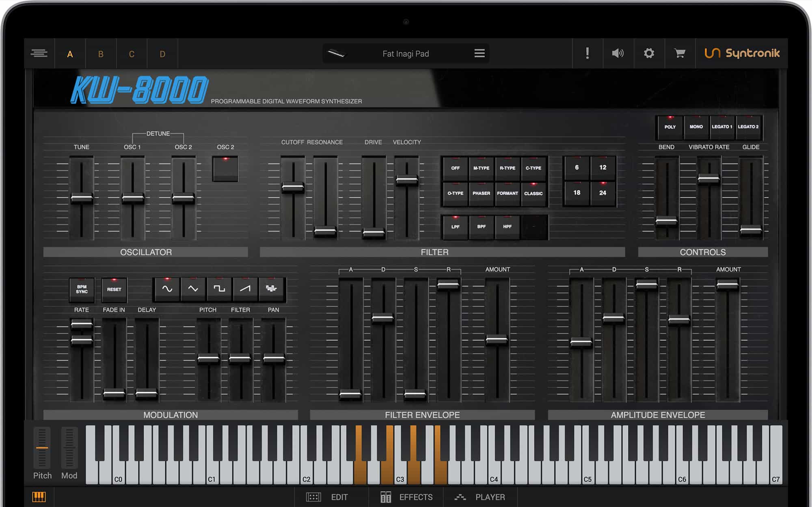The height and width of the screenshot is (507, 812).
Task: Choose LPF filter mode
Action: 455,227
